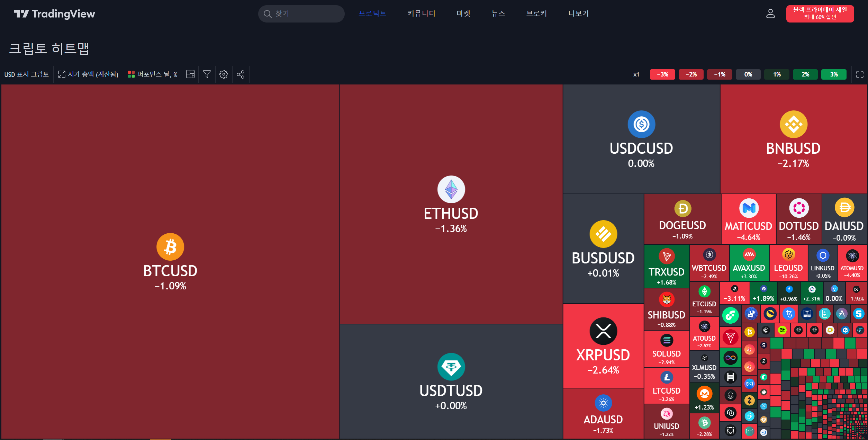Click the TRXUSD Tron icon
Image resolution: width=868 pixels, height=440 pixels.
click(667, 257)
